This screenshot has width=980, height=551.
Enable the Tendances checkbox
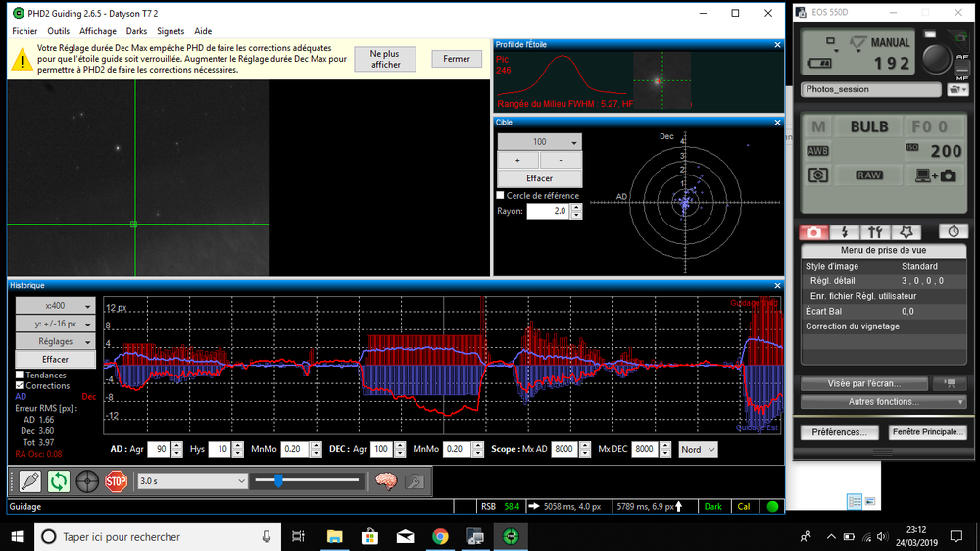[20, 376]
